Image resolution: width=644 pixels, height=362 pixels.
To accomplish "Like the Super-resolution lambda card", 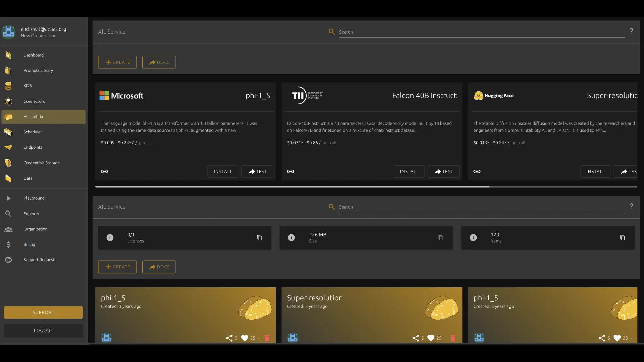I will [431, 338].
